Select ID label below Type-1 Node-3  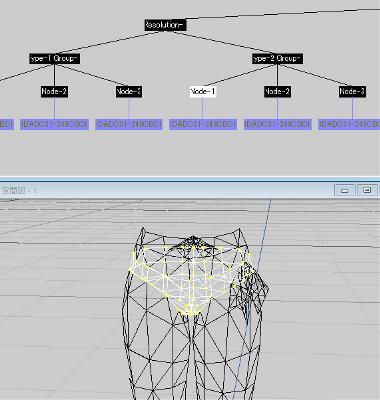[x=129, y=124]
